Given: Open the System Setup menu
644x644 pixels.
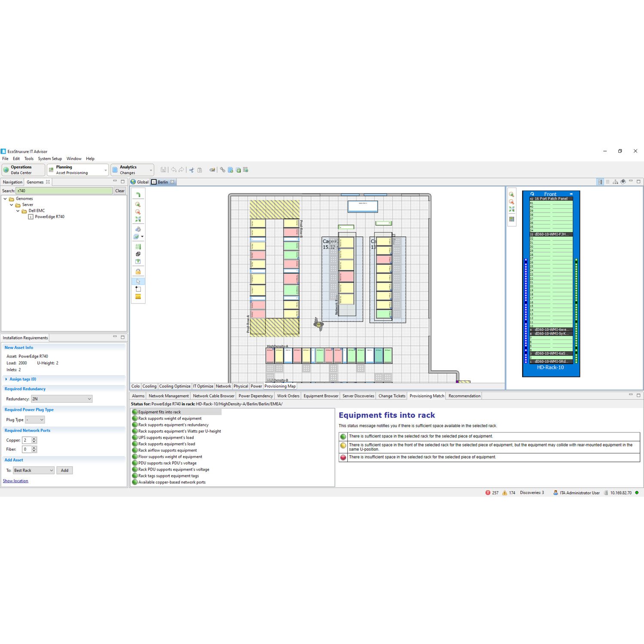Looking at the screenshot, I should [50, 159].
